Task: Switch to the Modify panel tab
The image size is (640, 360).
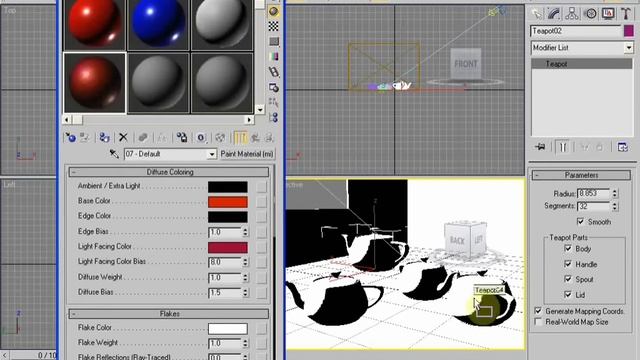Action: (x=554, y=13)
